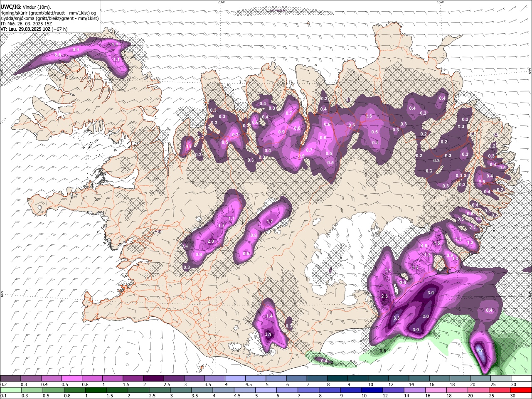This screenshot has height=399, width=532.
Task: Click the 'VT: Lau. 29.03.2025 10Z (+67 h)' line
Action: tap(34, 29)
